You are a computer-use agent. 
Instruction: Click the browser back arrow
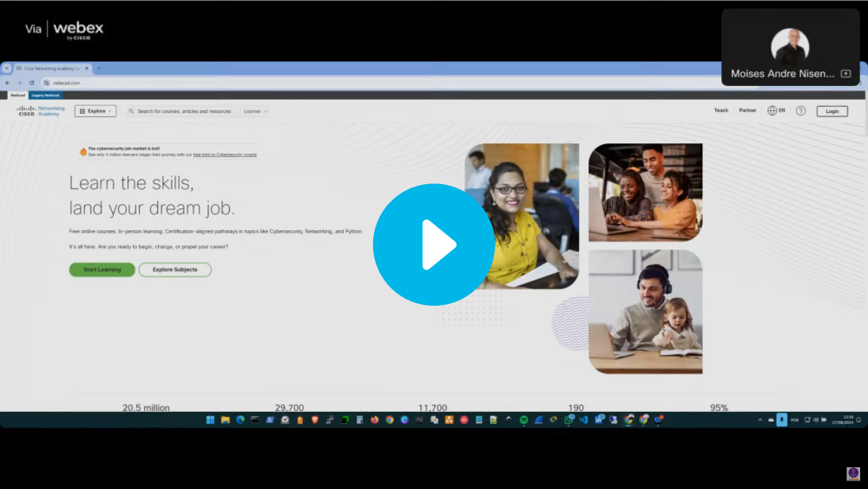coord(7,83)
